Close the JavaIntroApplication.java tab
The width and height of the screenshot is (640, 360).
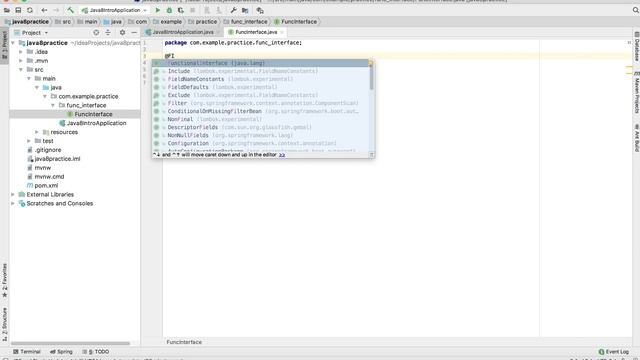point(218,32)
